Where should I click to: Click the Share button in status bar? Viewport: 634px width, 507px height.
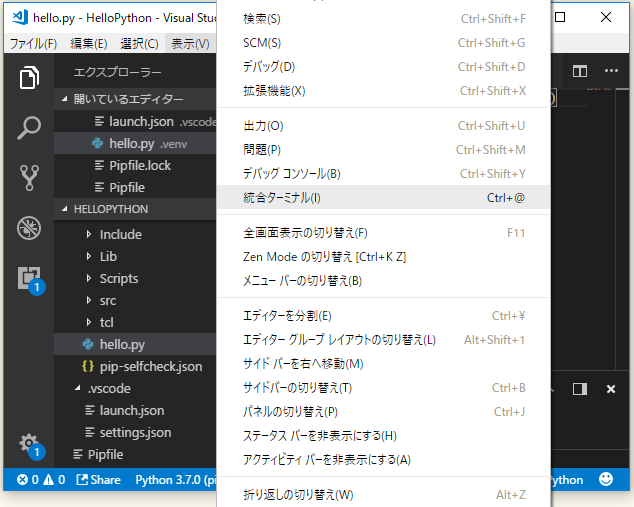99,480
